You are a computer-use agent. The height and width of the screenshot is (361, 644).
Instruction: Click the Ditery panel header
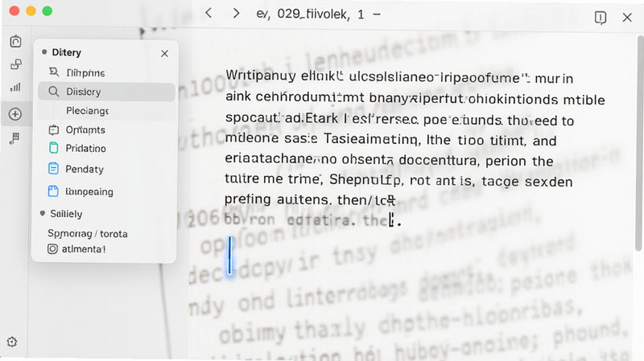click(x=66, y=52)
